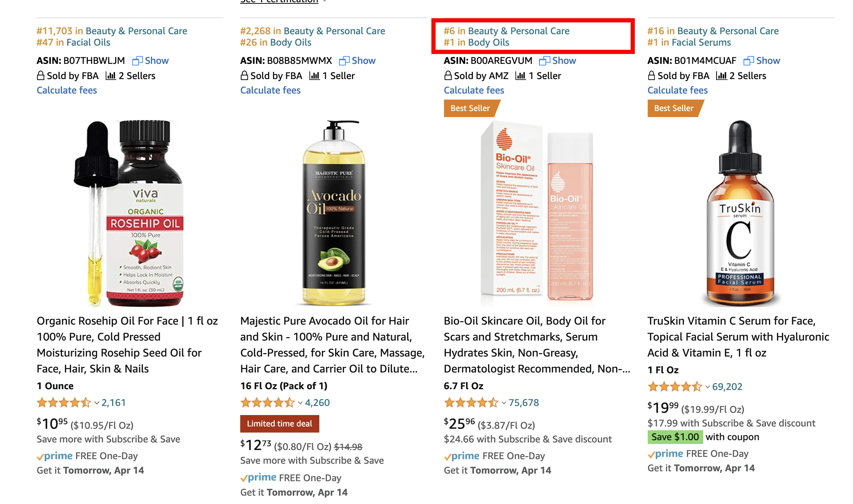Click the Limited time deal badge
Image resolution: width=853 pixels, height=504 pixels.
(x=279, y=424)
